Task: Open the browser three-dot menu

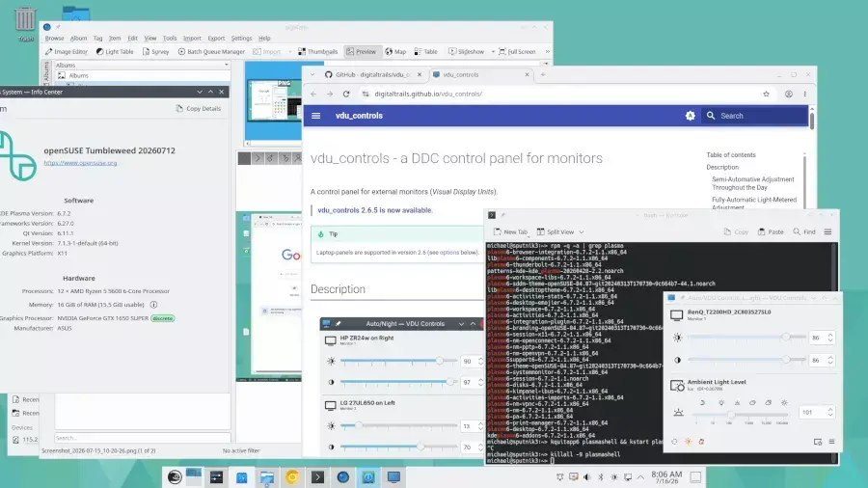Action: pyautogui.click(x=805, y=95)
